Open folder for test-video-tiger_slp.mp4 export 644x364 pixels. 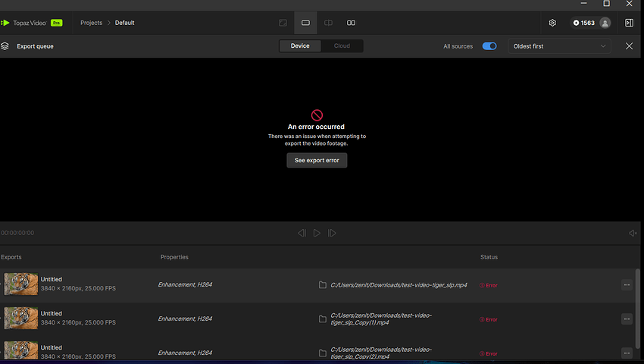323,285
